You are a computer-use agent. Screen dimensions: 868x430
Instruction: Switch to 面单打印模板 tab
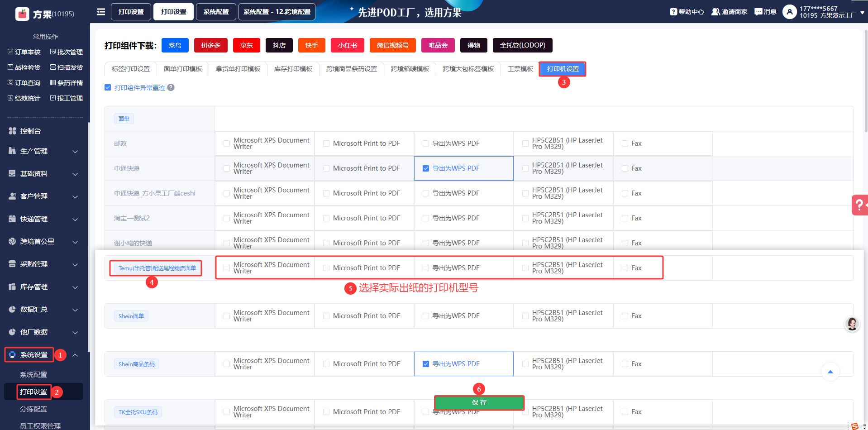[x=183, y=69]
